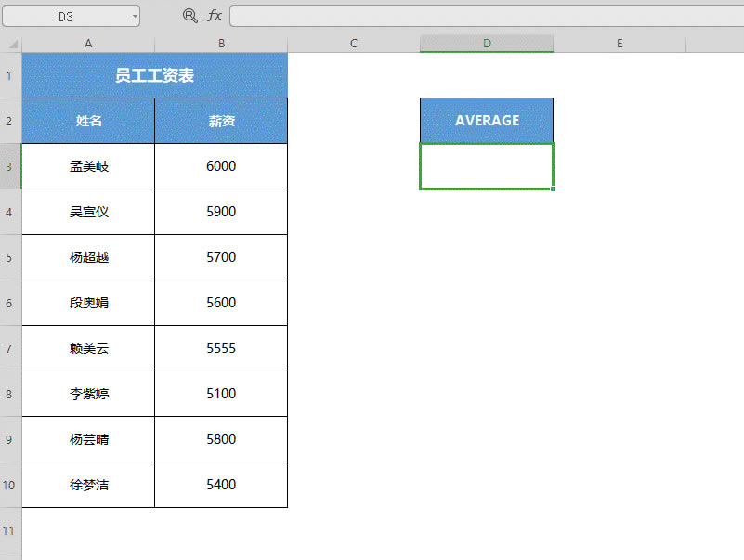Select row 10 header

10,486
